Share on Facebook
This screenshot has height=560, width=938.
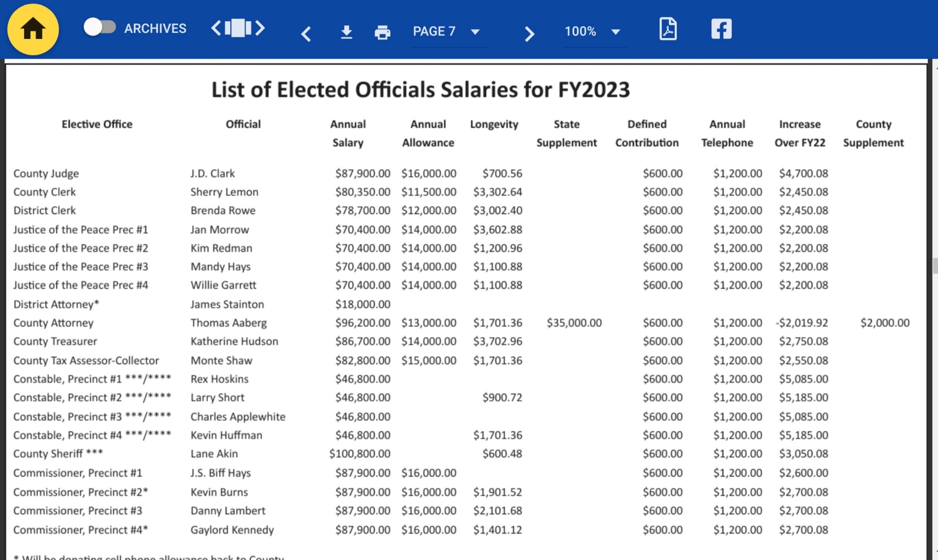pos(721,29)
